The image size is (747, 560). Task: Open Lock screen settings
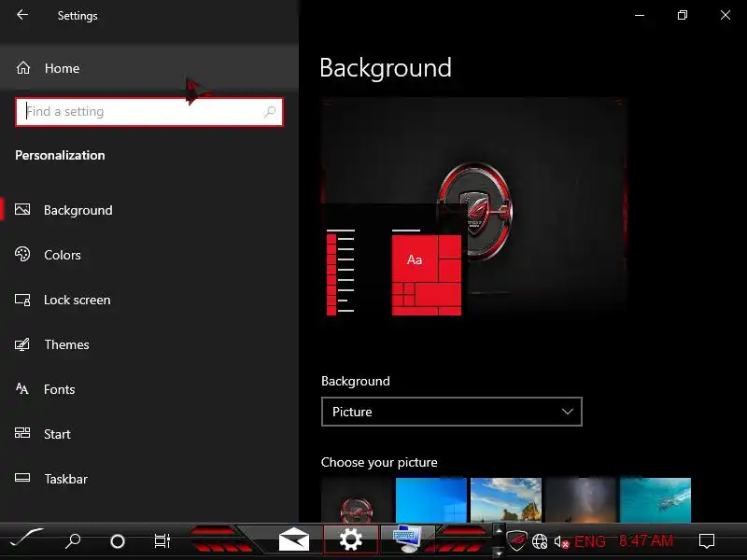click(x=149, y=300)
